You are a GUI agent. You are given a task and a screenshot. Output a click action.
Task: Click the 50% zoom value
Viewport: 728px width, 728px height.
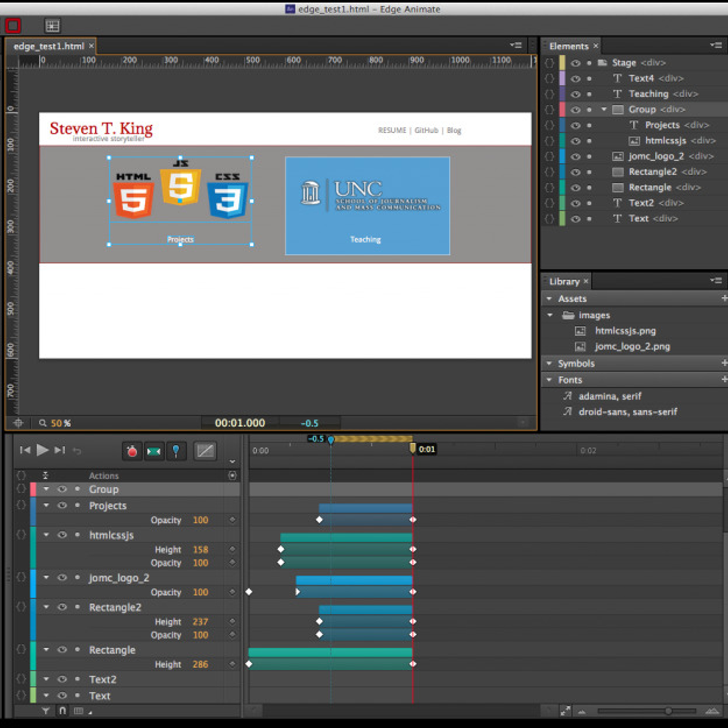pos(61,423)
